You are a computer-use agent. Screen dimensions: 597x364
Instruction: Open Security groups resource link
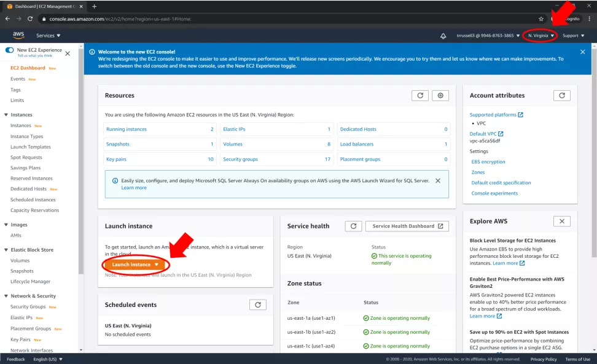240,160
